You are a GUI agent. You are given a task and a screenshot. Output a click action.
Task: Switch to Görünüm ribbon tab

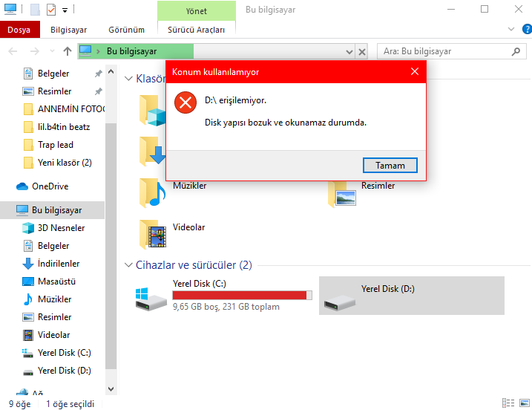[127, 30]
